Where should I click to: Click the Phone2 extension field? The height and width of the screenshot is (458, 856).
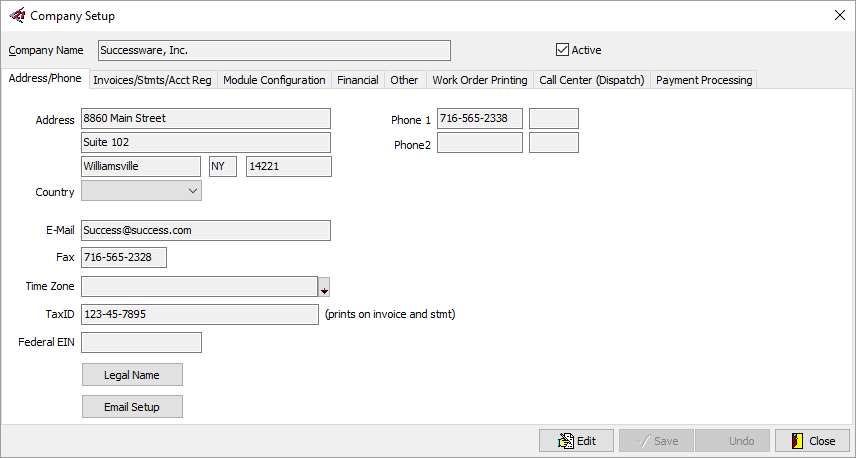(x=554, y=143)
